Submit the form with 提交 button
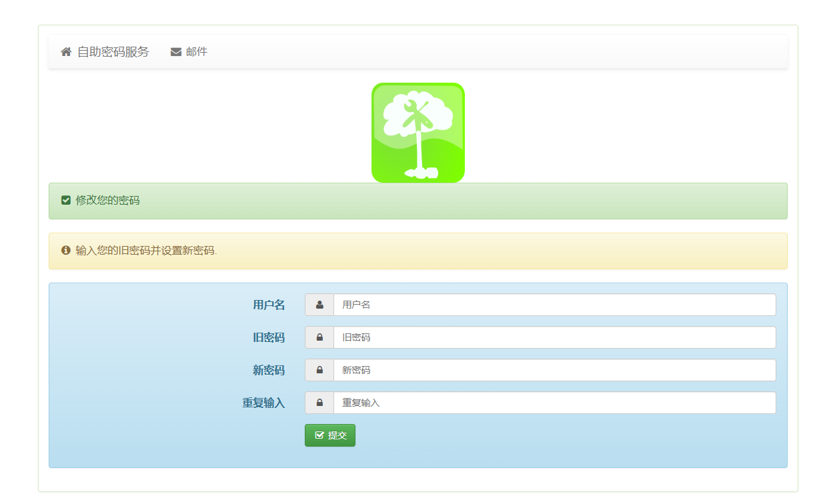823x504 pixels. pyautogui.click(x=330, y=435)
